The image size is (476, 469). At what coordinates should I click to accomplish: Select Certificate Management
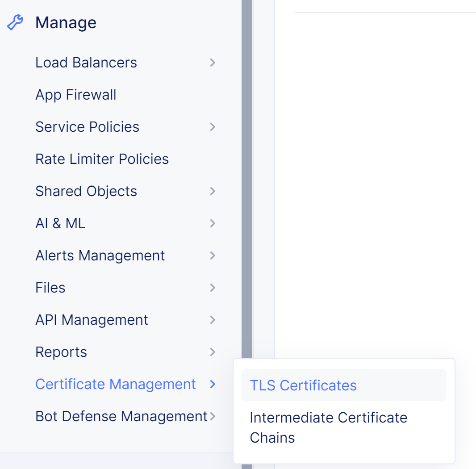coord(115,384)
